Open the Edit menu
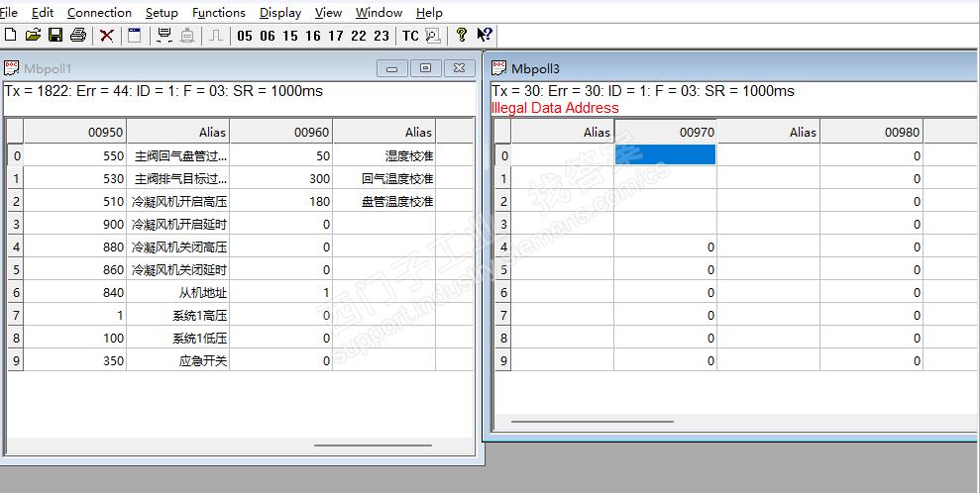This screenshot has height=493, width=980. tap(43, 13)
